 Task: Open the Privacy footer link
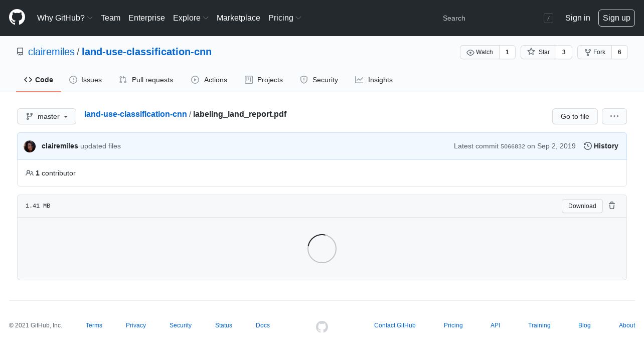tap(136, 325)
